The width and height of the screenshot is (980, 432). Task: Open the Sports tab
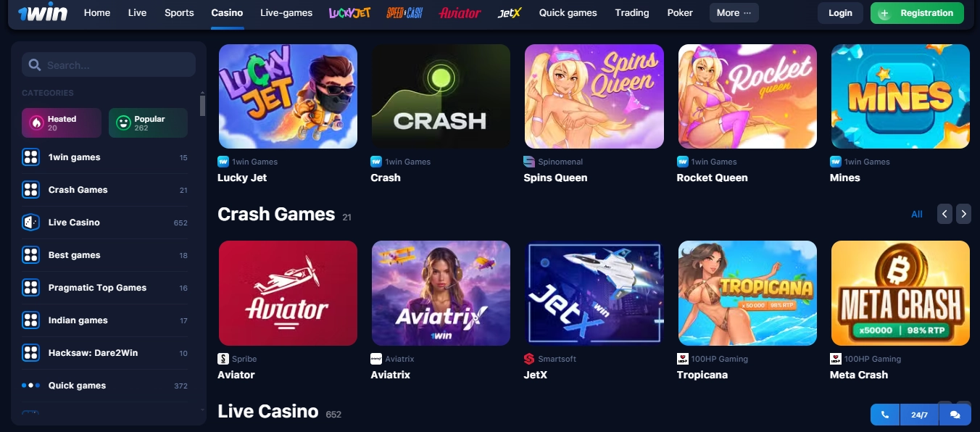pyautogui.click(x=179, y=13)
